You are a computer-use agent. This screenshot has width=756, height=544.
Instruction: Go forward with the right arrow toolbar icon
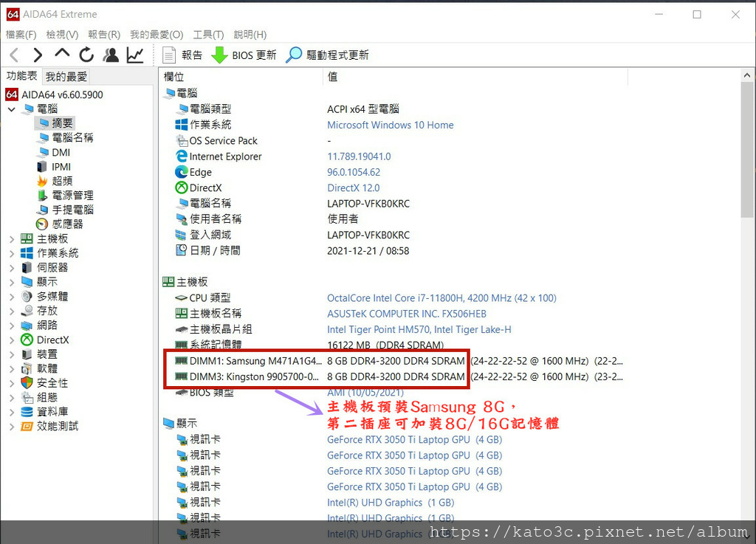click(38, 55)
